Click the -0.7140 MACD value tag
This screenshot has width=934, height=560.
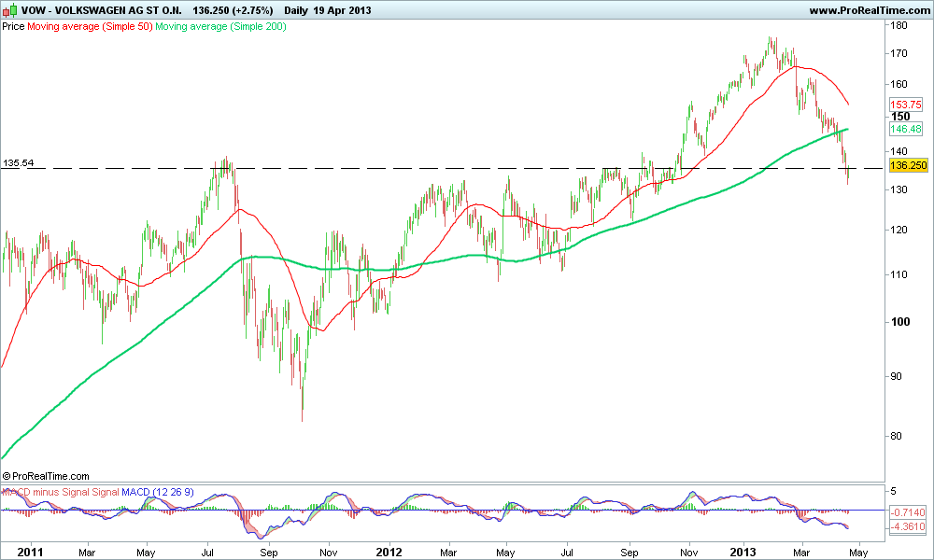[x=908, y=512]
